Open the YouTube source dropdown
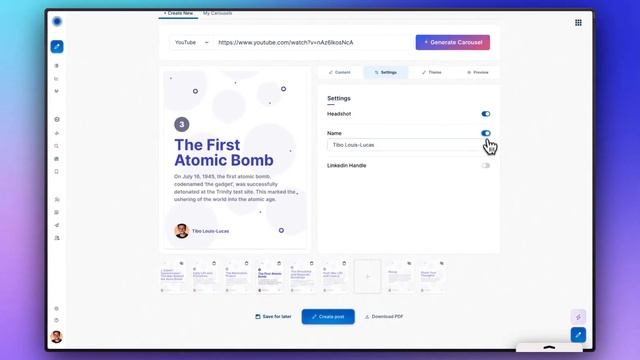640x360 pixels. (191, 42)
